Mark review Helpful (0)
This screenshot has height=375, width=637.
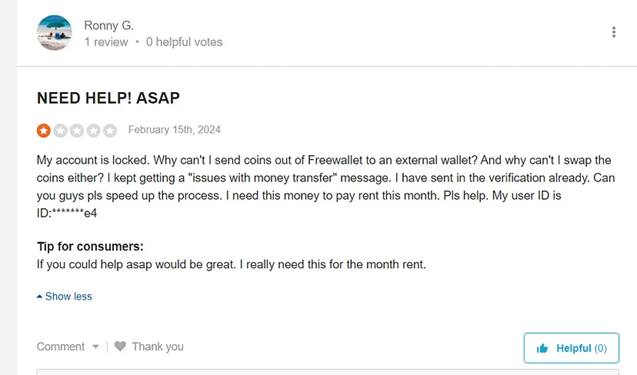coord(572,348)
